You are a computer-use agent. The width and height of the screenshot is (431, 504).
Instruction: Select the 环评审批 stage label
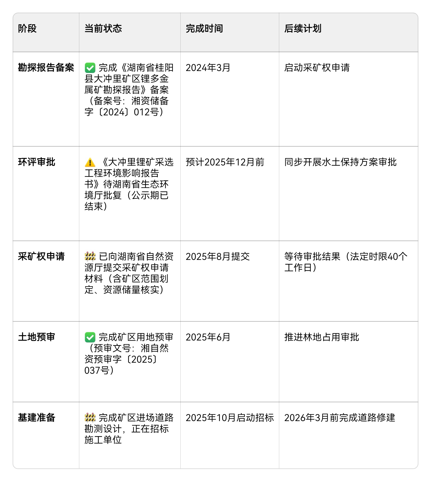pyautogui.click(x=36, y=162)
